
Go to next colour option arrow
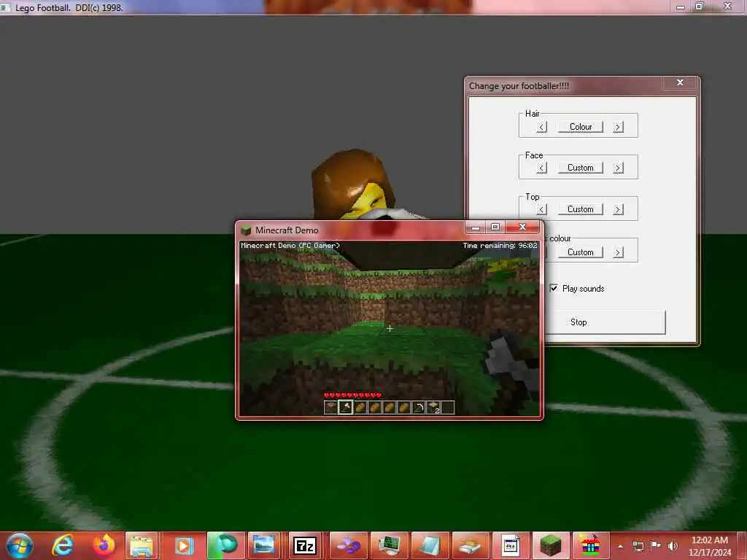(618, 252)
